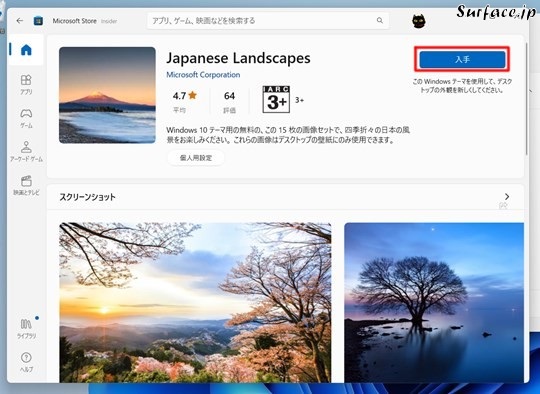Click the orange rating star
540x394 pixels.
tap(193, 95)
